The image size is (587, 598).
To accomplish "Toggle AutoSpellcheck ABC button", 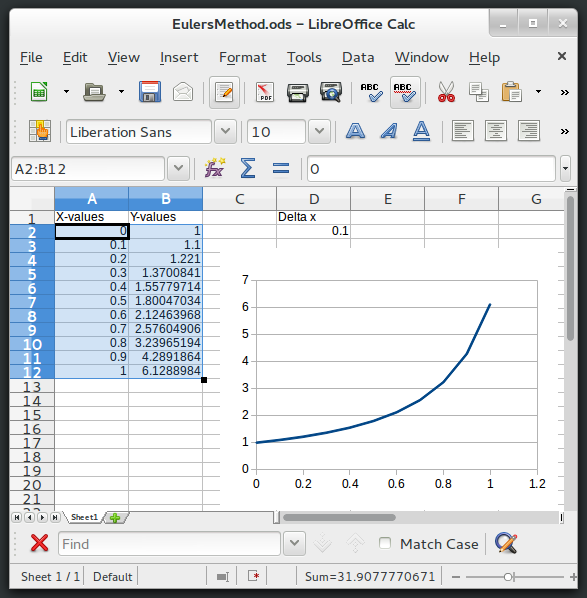I will pos(405,92).
